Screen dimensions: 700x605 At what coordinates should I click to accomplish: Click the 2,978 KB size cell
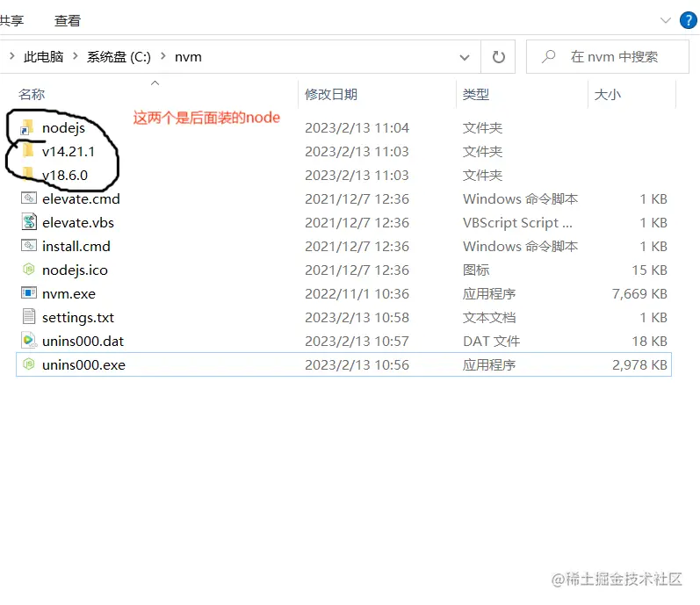[639, 365]
